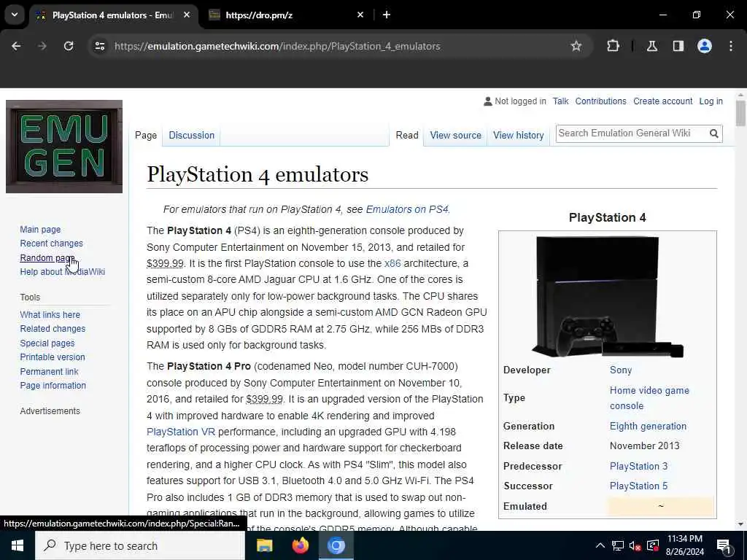Open the View source tab
This screenshot has height=560, width=747.
coord(455,135)
